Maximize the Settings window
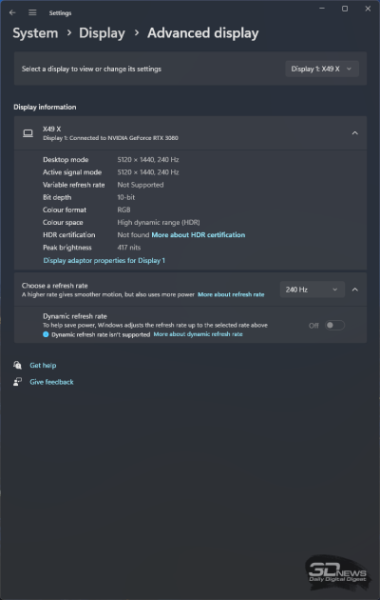Image resolution: width=380 pixels, height=600 pixels. pyautogui.click(x=345, y=8)
